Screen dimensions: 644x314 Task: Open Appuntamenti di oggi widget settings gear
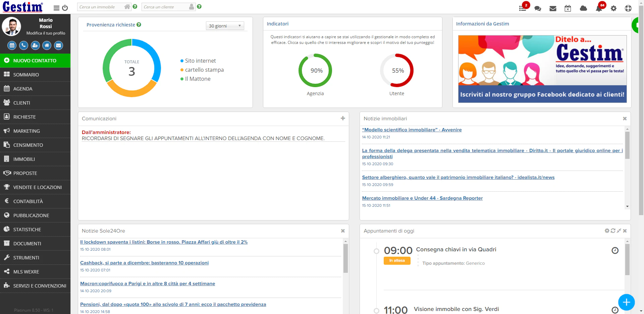click(x=607, y=231)
